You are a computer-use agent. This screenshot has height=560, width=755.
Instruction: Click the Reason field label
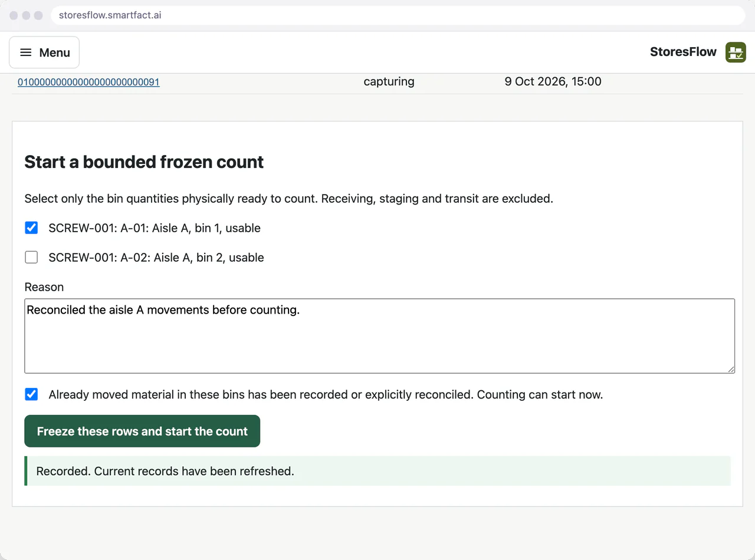pyautogui.click(x=44, y=287)
